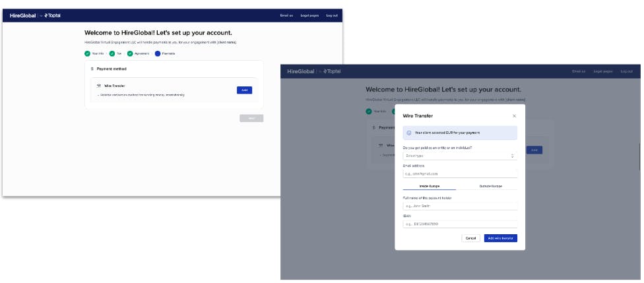Viewport: 644px width, 283px height.
Task: Close the Wire Transfer dialog with X
Action: tap(514, 116)
